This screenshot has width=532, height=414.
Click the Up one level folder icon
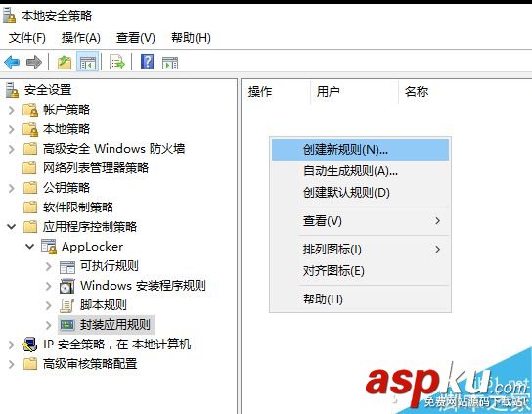(65, 63)
